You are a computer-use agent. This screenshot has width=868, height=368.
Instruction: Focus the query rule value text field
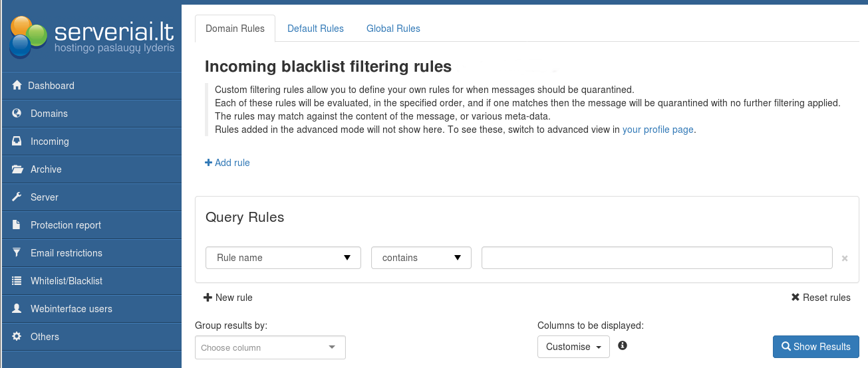(x=656, y=258)
